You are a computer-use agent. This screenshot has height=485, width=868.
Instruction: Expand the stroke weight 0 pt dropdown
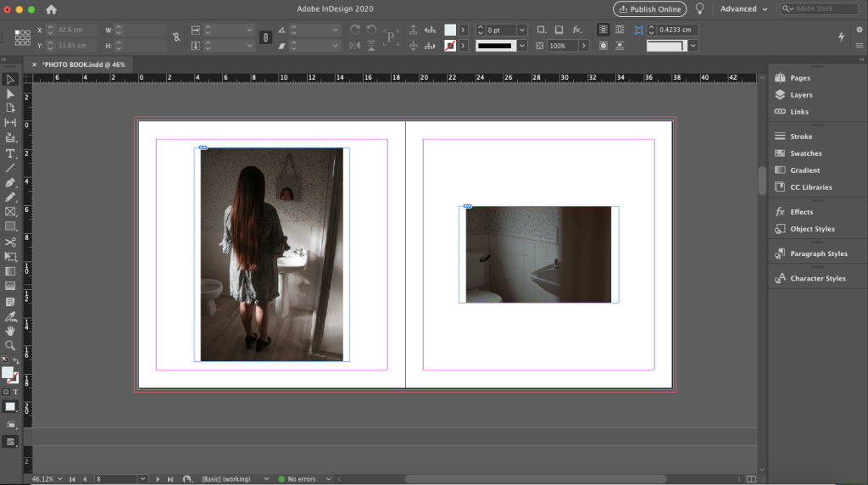pos(522,30)
